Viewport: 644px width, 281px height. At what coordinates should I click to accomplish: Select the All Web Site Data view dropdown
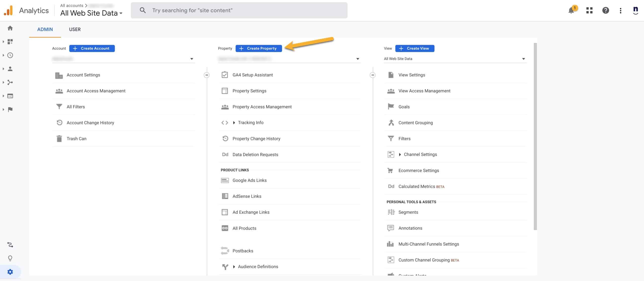(x=454, y=58)
